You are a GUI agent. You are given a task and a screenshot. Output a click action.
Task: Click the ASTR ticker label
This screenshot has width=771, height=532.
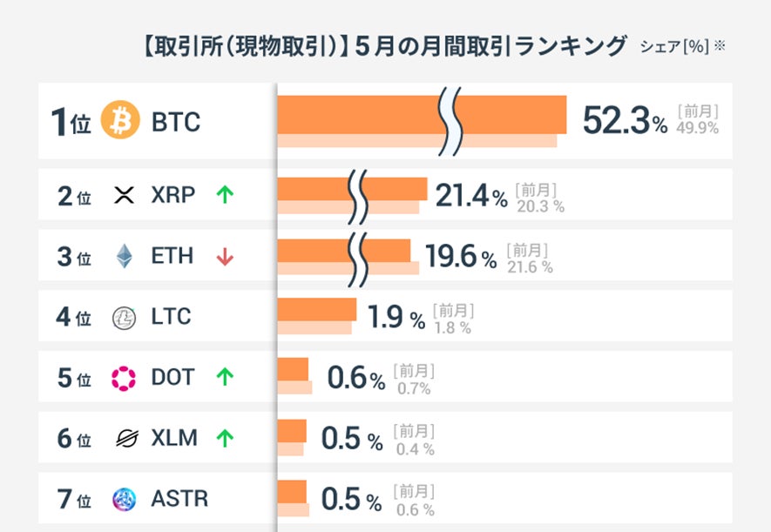179,500
